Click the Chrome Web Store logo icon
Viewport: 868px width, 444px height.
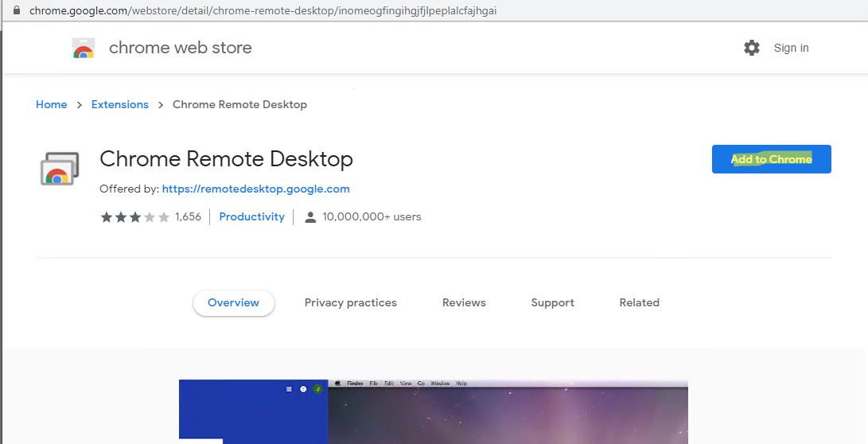84,49
